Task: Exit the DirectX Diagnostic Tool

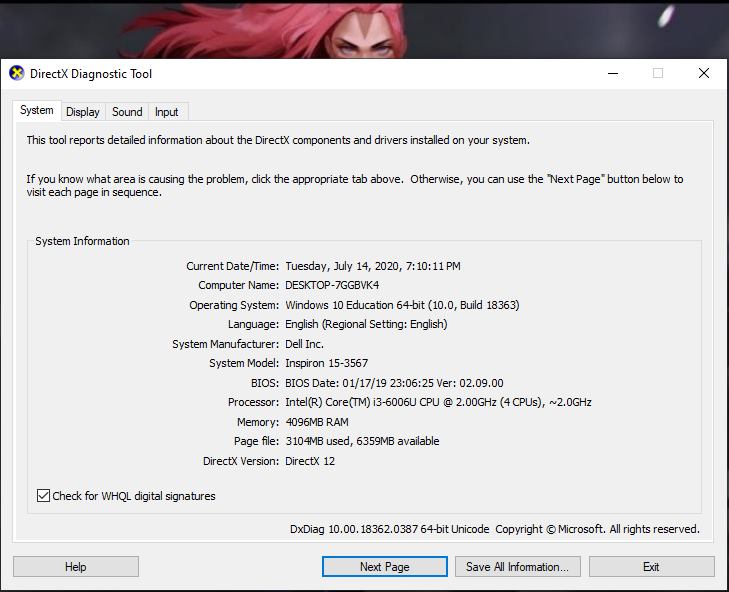Action: tap(651, 567)
